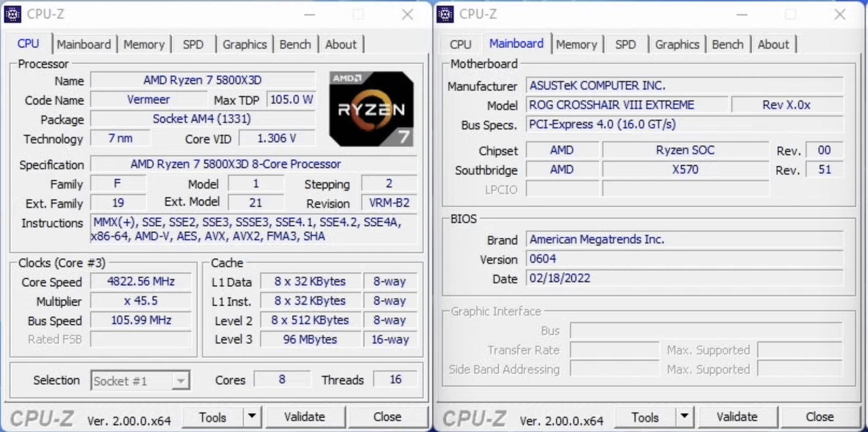Minimize the right CPU-Z window
This screenshot has width=868, height=432.
(742, 14)
